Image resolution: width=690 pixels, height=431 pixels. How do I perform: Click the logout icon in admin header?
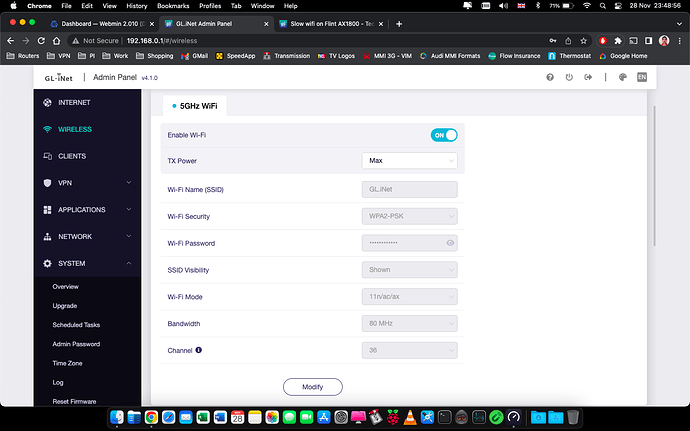pos(588,77)
